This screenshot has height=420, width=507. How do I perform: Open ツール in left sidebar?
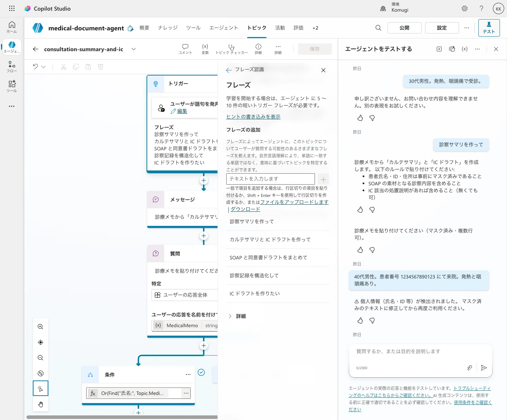pos(12,86)
